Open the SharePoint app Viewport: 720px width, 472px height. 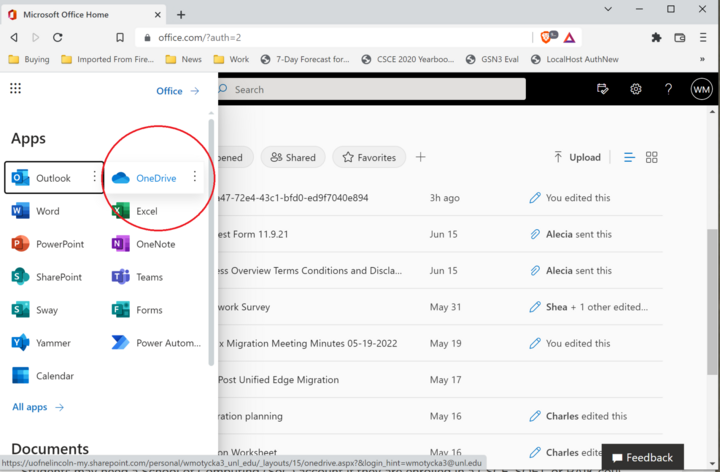[x=59, y=277]
